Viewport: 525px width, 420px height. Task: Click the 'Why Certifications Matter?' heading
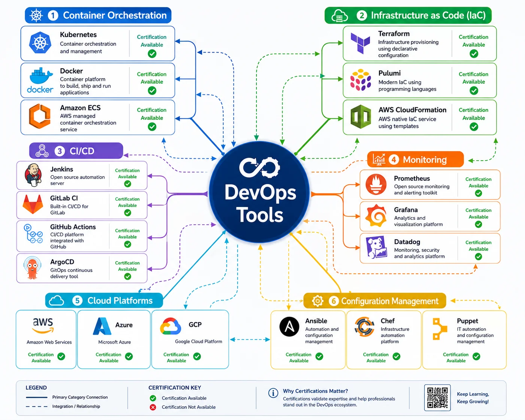[315, 391]
